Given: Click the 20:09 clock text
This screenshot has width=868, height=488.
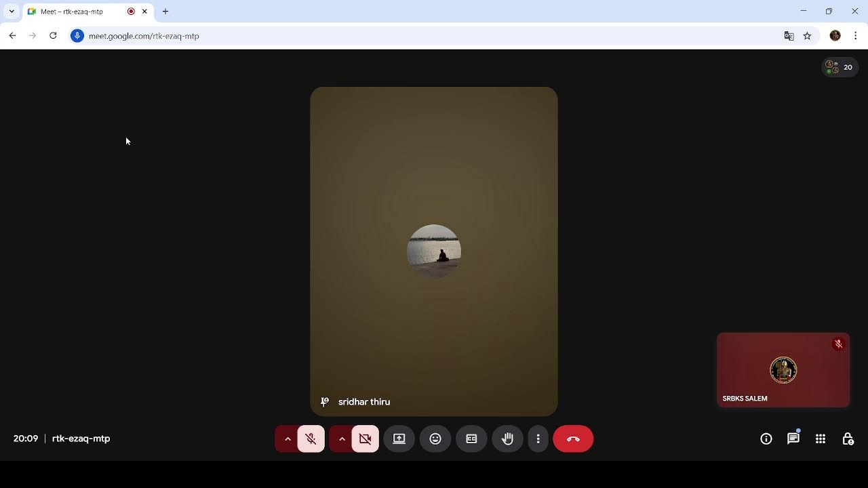Looking at the screenshot, I should click(26, 439).
